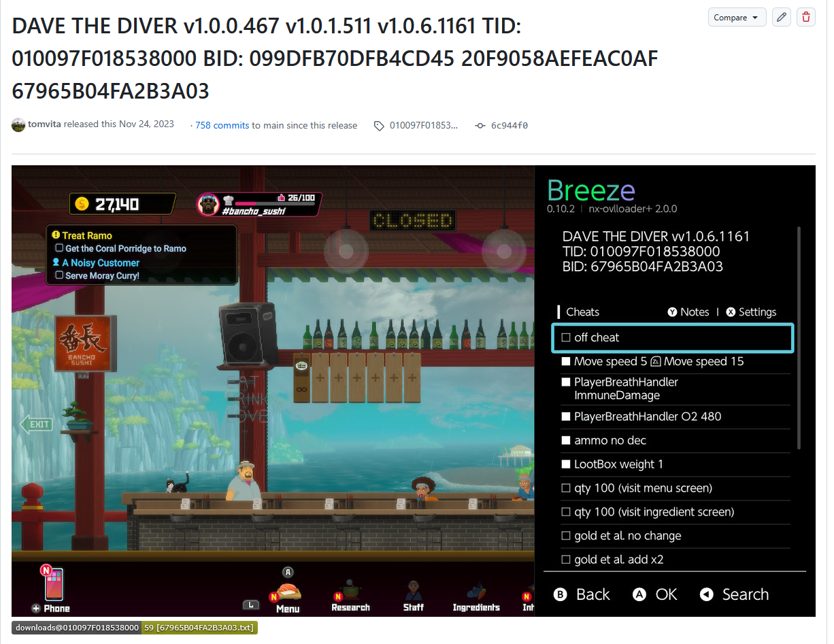
Task: Open commit 6c944f0 link
Action: 510,126
